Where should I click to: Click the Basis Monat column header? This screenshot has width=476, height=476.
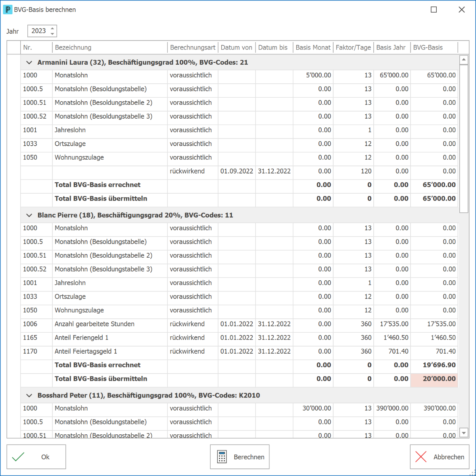click(x=313, y=48)
